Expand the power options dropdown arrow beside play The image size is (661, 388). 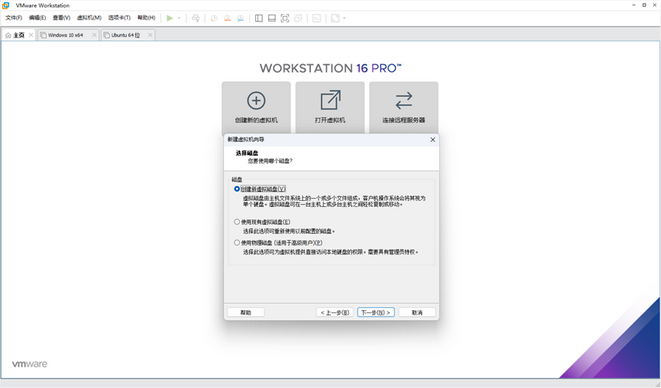179,18
